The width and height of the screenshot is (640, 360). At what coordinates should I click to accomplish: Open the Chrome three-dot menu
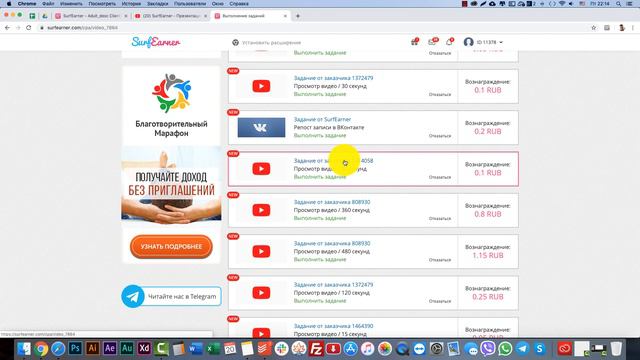coord(633,28)
